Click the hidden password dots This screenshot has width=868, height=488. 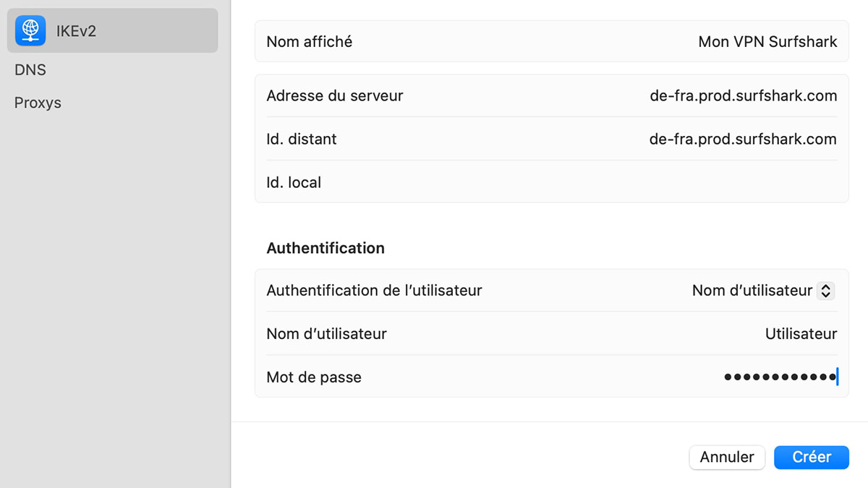point(780,377)
